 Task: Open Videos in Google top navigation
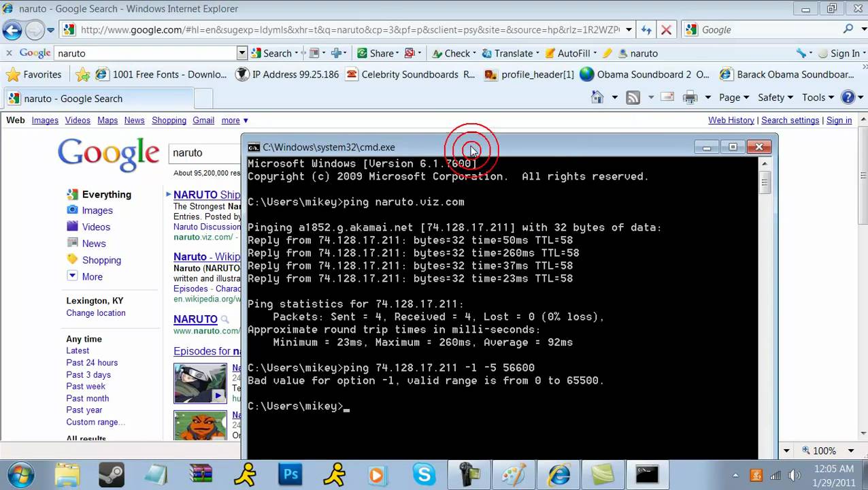(78, 120)
